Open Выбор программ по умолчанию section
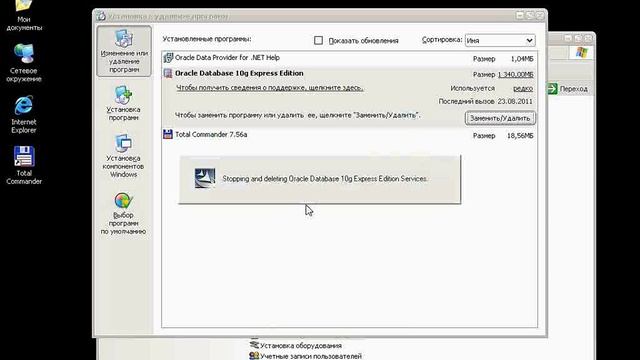The height and width of the screenshot is (360, 640). pos(123,213)
